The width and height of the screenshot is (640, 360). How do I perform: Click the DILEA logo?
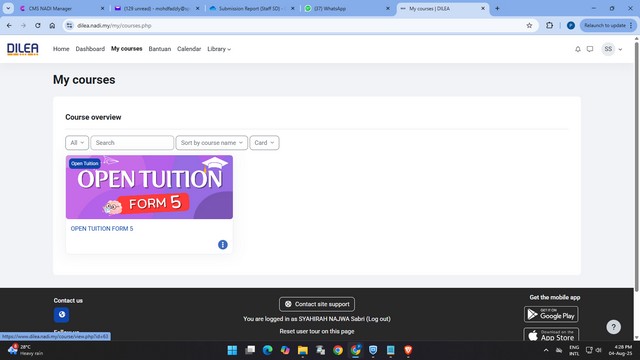click(x=23, y=49)
